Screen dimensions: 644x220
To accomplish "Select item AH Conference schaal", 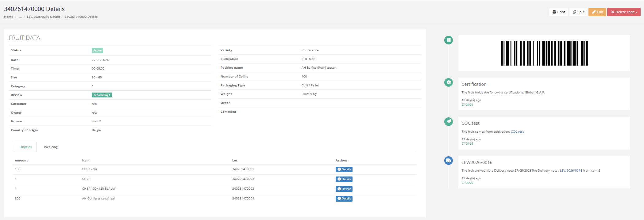I will [98, 199].
